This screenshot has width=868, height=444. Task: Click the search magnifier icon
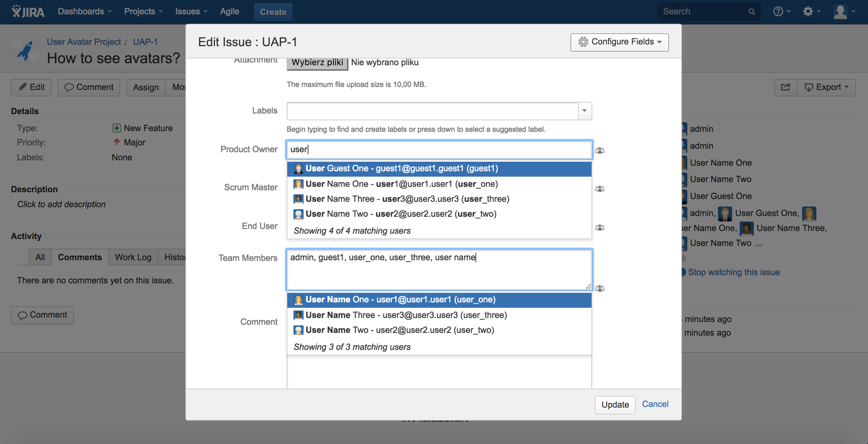pyautogui.click(x=752, y=12)
